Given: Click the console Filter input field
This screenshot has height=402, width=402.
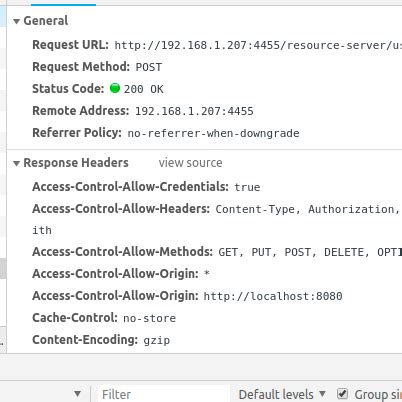Looking at the screenshot, I should pos(163,394).
